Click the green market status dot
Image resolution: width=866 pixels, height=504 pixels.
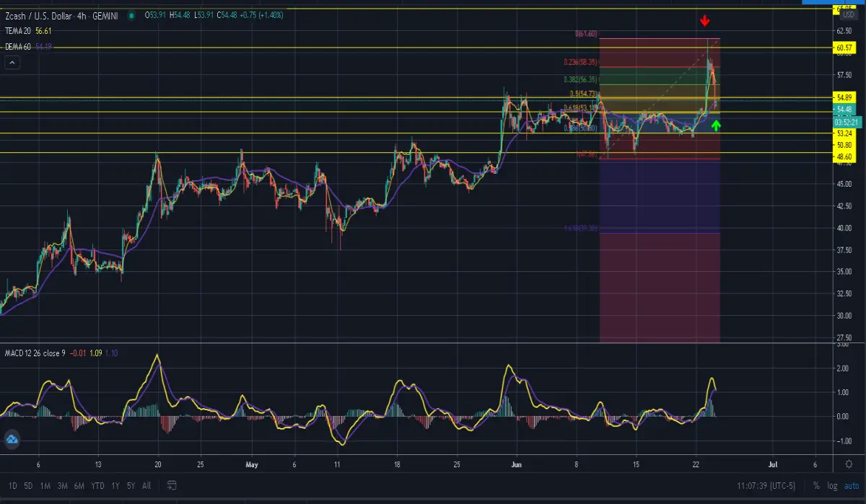131,15
